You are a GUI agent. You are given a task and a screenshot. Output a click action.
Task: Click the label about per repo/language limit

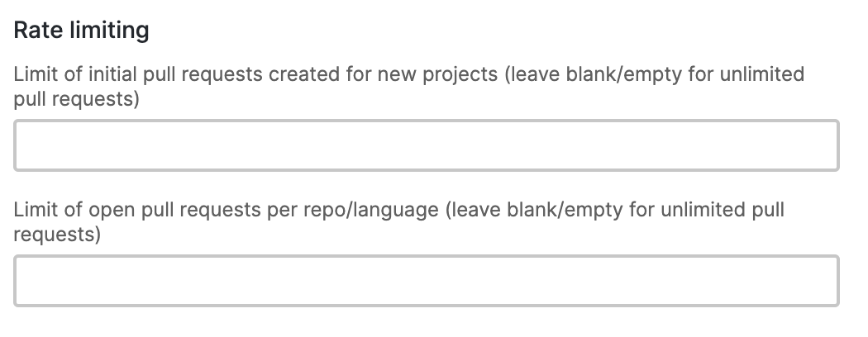[x=398, y=222]
